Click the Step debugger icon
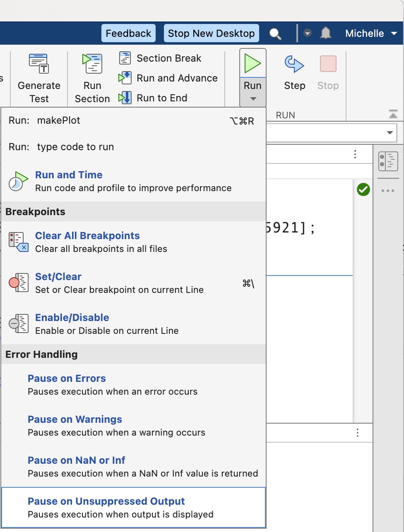 [x=294, y=64]
